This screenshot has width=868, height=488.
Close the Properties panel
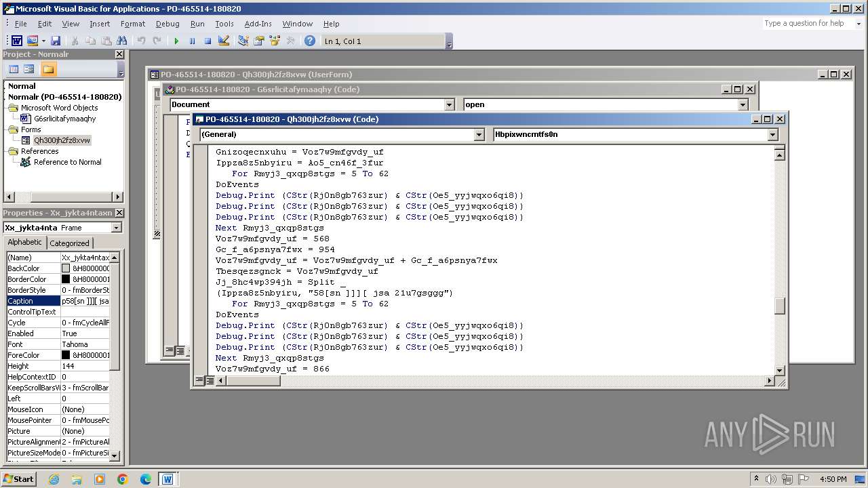[x=119, y=213]
